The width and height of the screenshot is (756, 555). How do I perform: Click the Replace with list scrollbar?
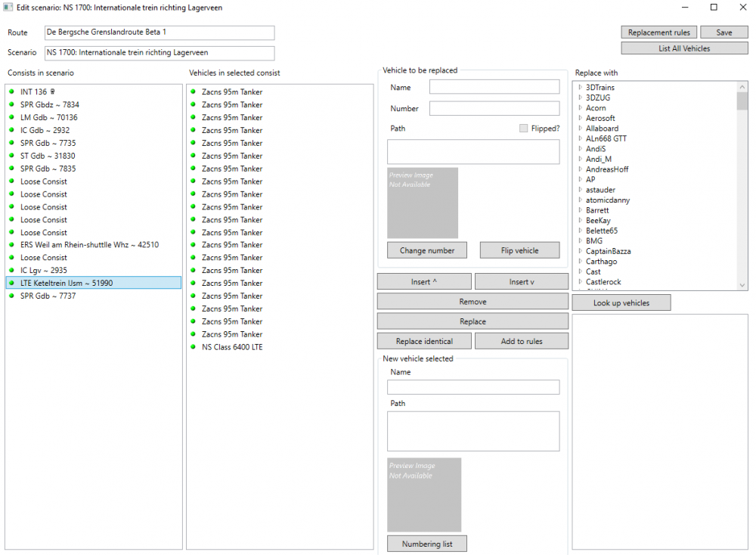pos(742,185)
